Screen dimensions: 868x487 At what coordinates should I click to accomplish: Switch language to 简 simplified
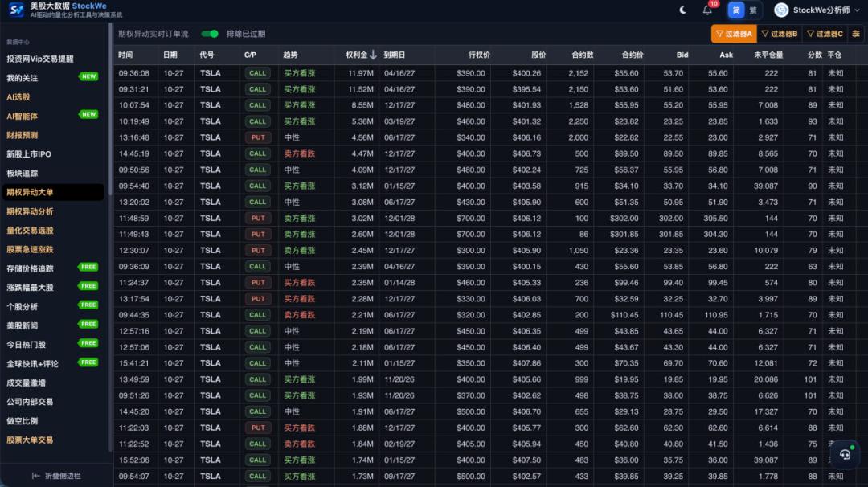[x=735, y=10]
